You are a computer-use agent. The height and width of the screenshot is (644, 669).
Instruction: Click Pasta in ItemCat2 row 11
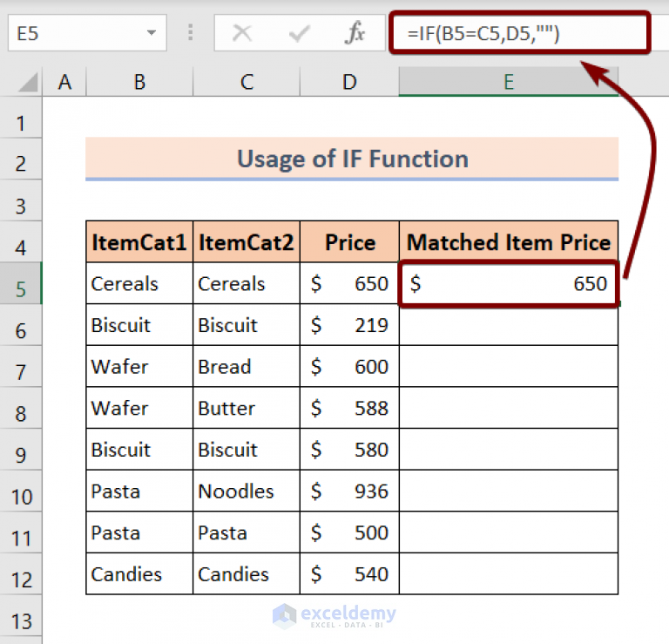[x=247, y=532]
